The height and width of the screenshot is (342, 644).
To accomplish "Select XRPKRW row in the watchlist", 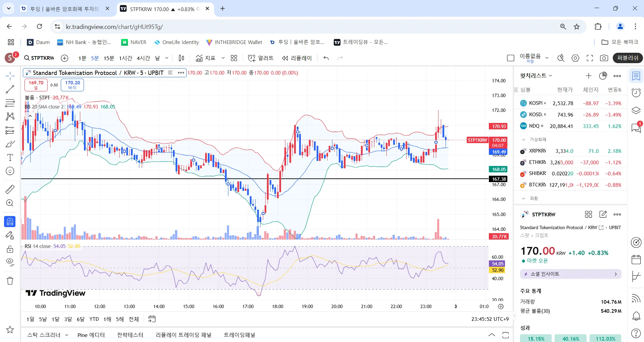I will [x=570, y=151].
